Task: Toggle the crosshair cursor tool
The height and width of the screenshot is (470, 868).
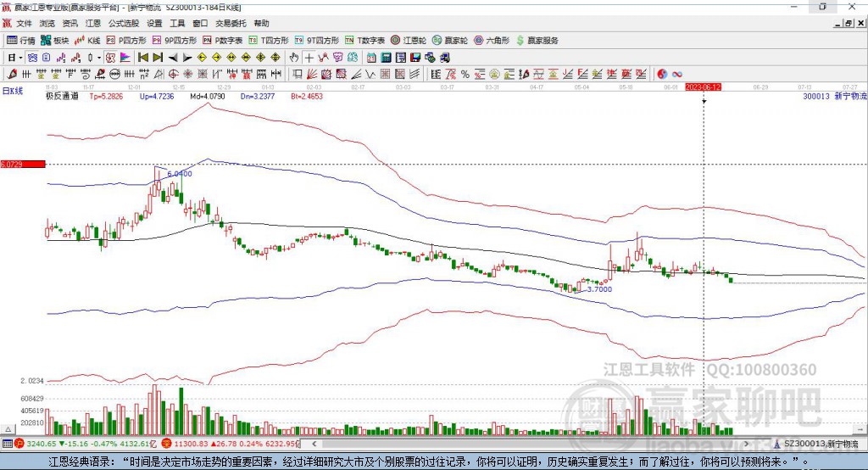Action: (309, 58)
